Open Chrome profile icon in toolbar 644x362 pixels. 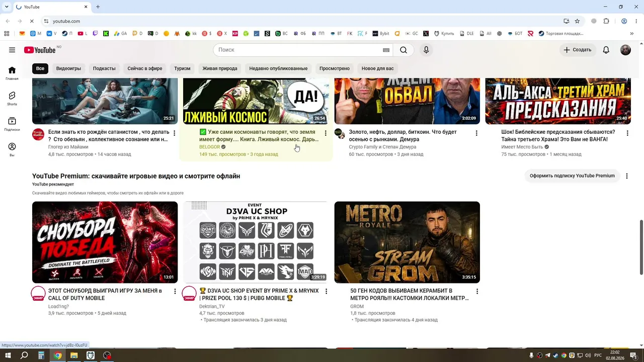[x=624, y=21]
